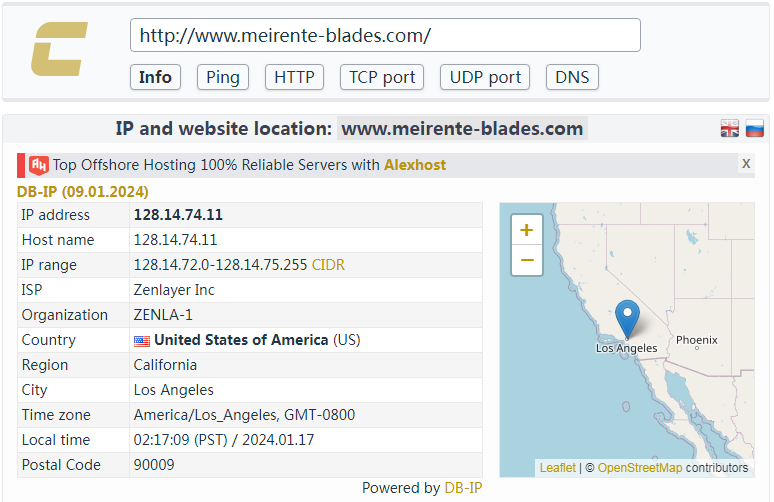Image resolution: width=774 pixels, height=502 pixels.
Task: Click the gold C site logo
Action: [x=59, y=49]
